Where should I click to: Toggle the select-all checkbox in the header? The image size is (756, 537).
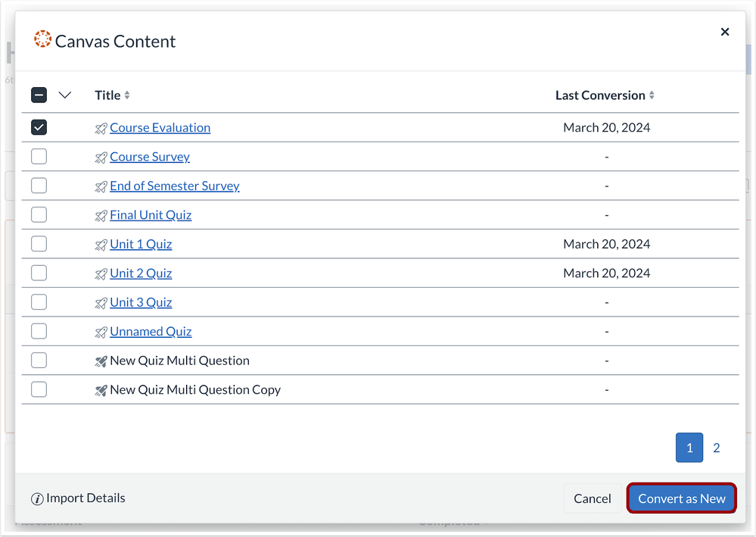coord(39,95)
